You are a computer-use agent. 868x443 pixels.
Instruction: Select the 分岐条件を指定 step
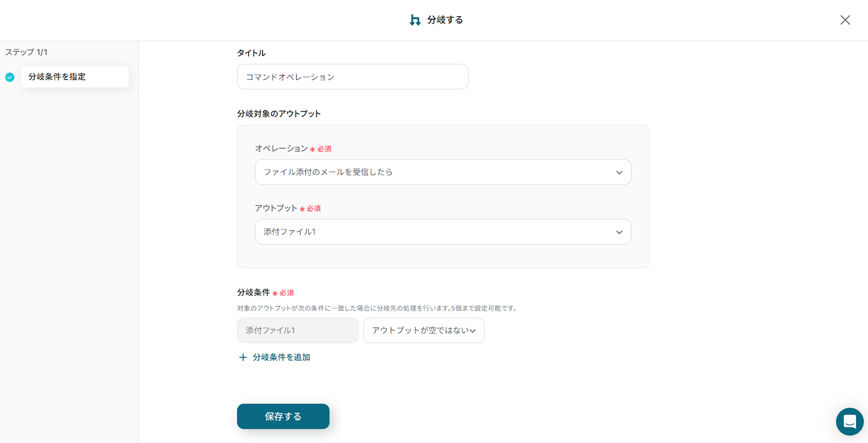click(x=75, y=77)
